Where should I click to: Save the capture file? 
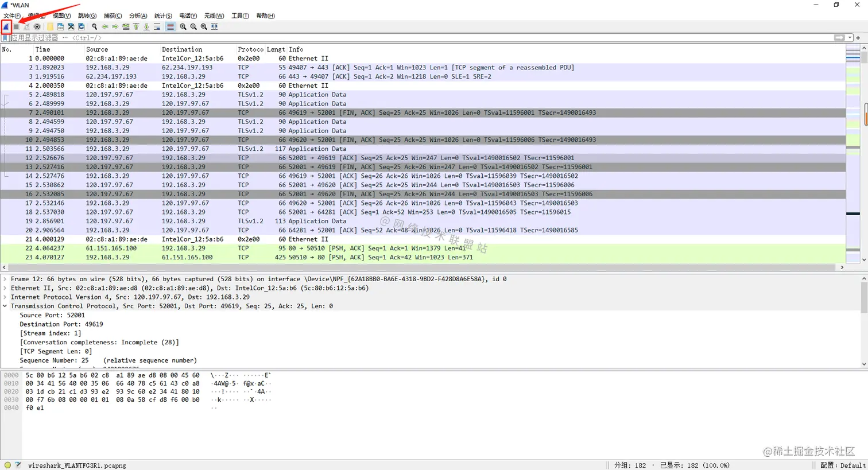point(60,26)
